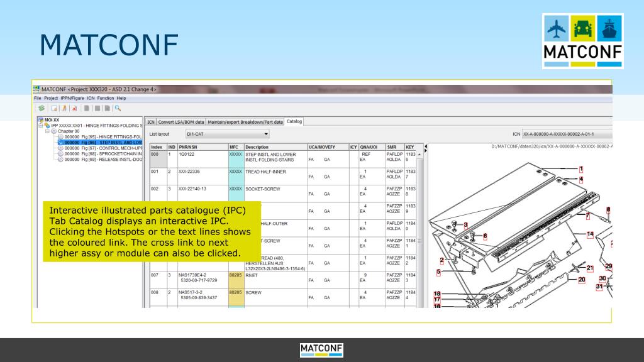Click the MATCONF app icon in title bar
Screen dimensions: 644x362
[x=36, y=89]
